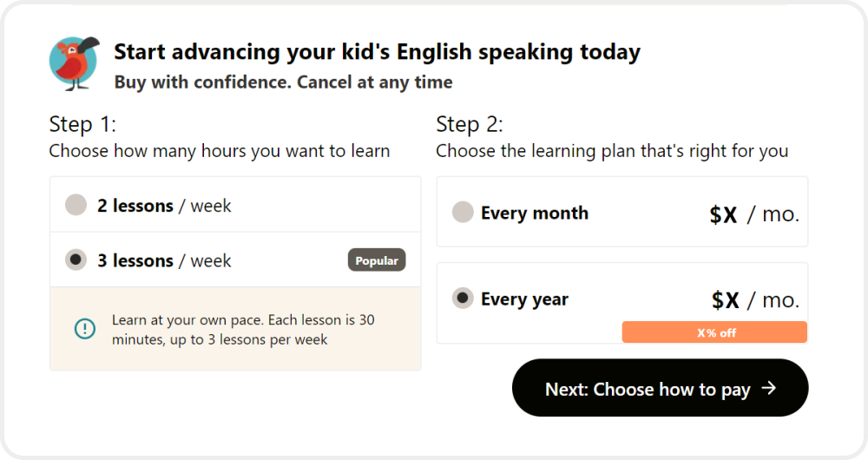The width and height of the screenshot is (868, 460).
Task: Click the "Step 1:" heading
Action: pos(82,124)
